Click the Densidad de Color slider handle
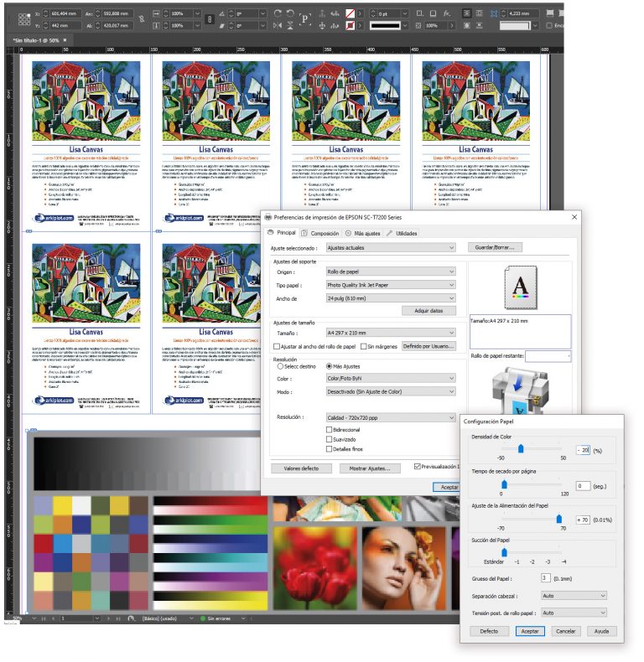 (x=521, y=448)
